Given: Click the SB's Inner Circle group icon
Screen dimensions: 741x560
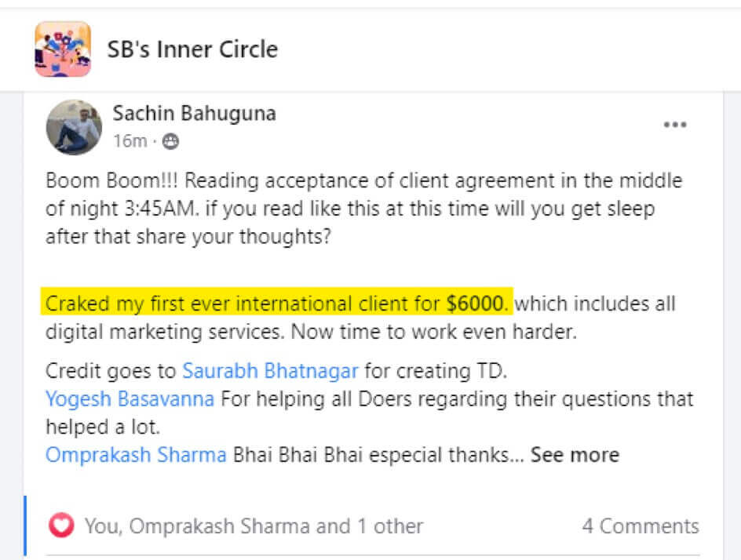Looking at the screenshot, I should tap(63, 49).
